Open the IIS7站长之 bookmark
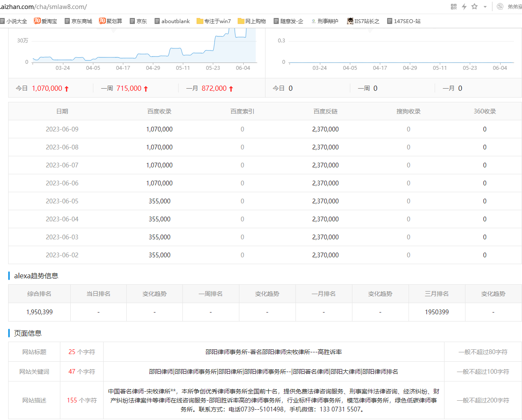 point(363,21)
